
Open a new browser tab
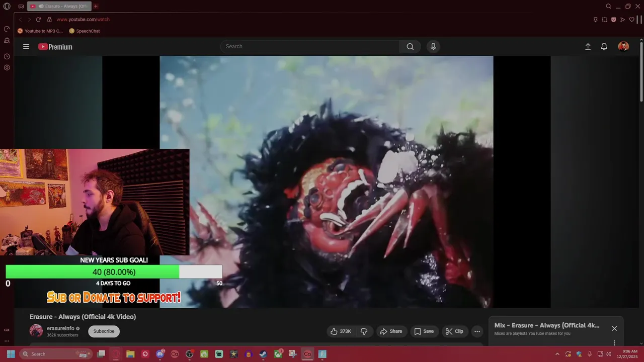pyautogui.click(x=96, y=7)
